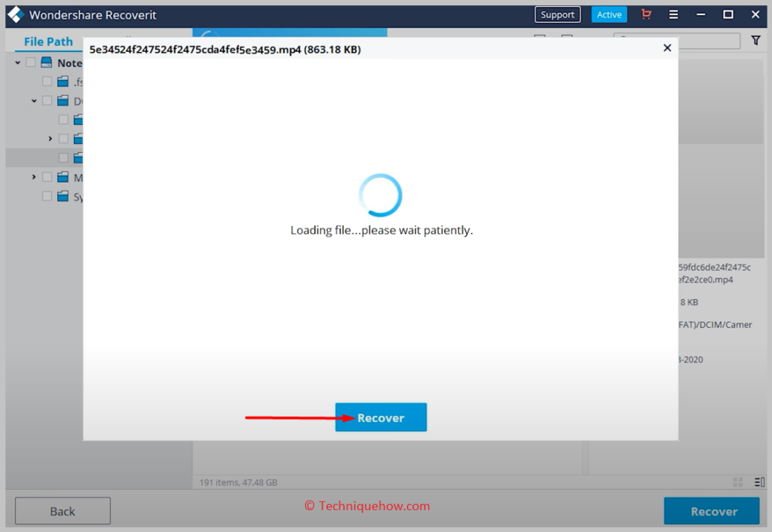Select the Note drive icon
Image resolution: width=772 pixels, height=532 pixels.
click(x=46, y=62)
